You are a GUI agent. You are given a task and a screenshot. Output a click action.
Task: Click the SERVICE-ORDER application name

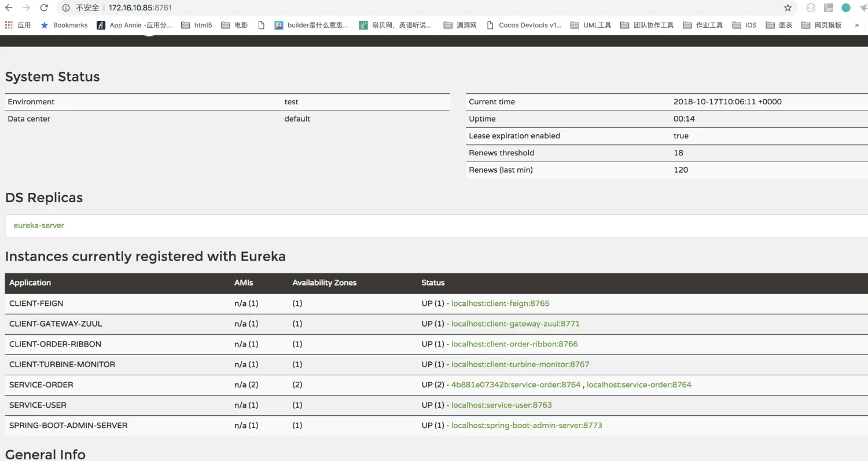pos(41,385)
